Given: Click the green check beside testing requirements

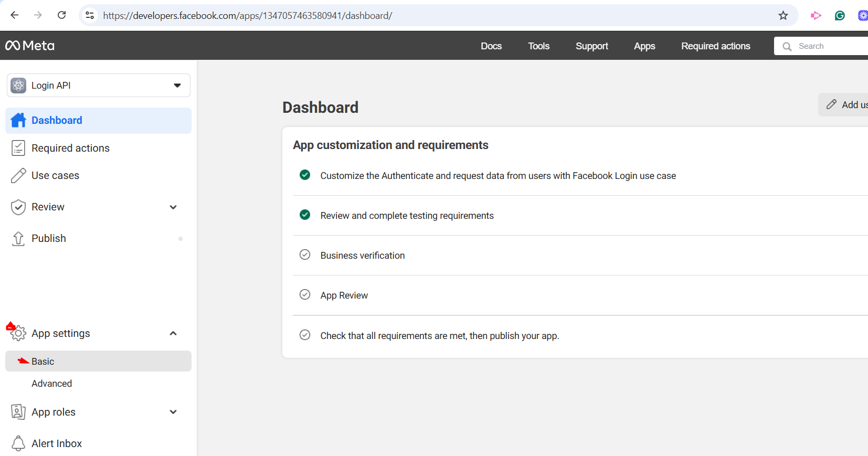Looking at the screenshot, I should (305, 215).
